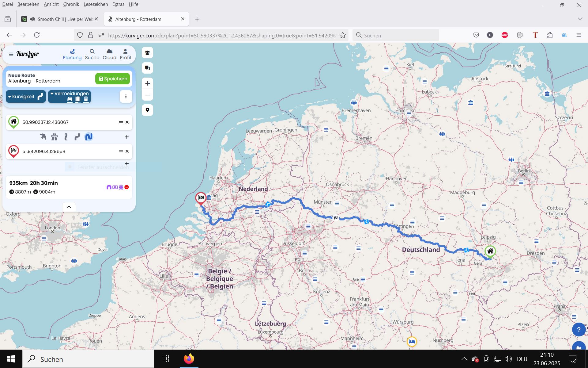Image resolution: width=588 pixels, height=368 pixels.
Task: Open the Kurviger hamburger menu
Action: (x=11, y=54)
